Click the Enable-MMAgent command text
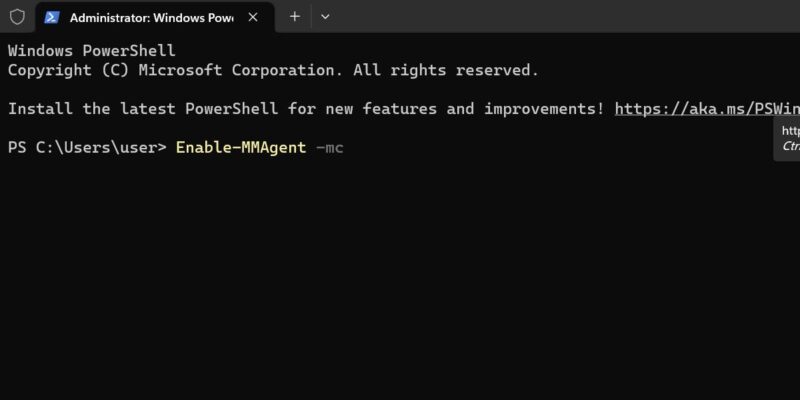The width and height of the screenshot is (800, 400). tap(241, 148)
